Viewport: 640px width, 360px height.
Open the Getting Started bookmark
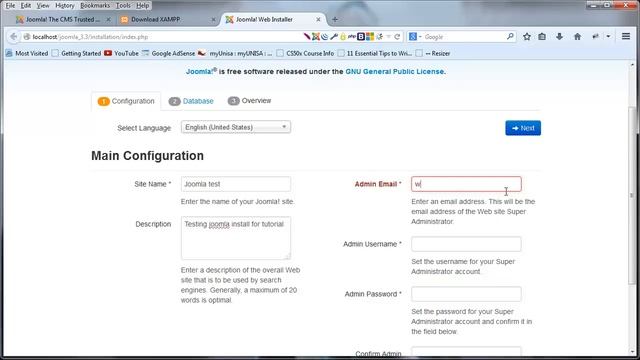pyautogui.click(x=76, y=53)
